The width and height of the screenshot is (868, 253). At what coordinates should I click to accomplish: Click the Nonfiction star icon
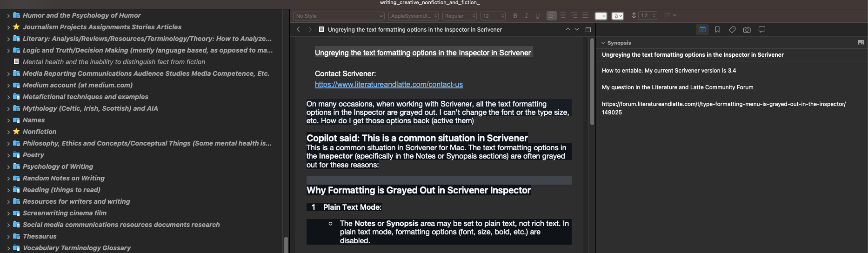[x=16, y=132]
